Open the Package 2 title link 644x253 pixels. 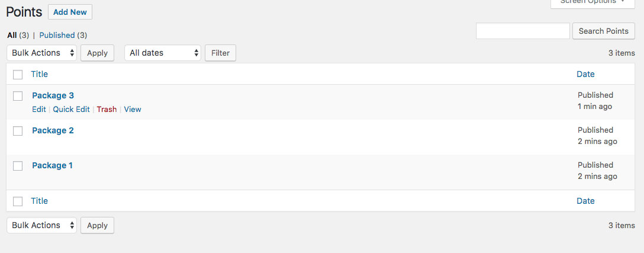[x=53, y=130]
